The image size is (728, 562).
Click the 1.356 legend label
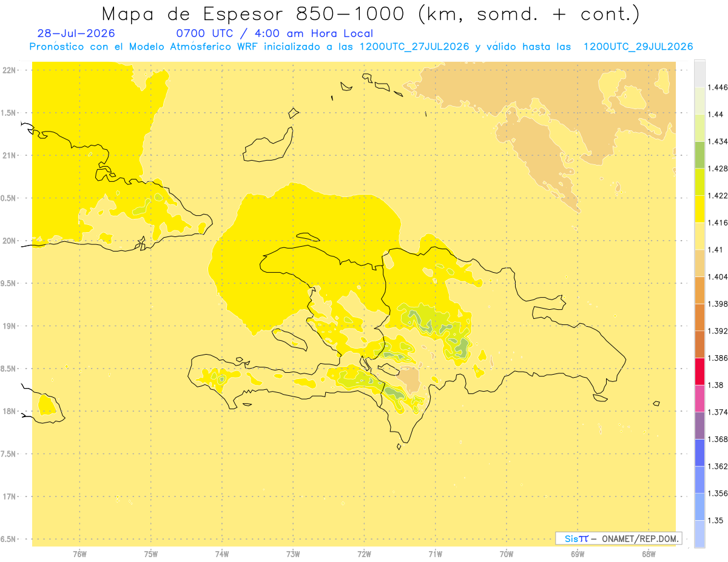[x=718, y=493]
